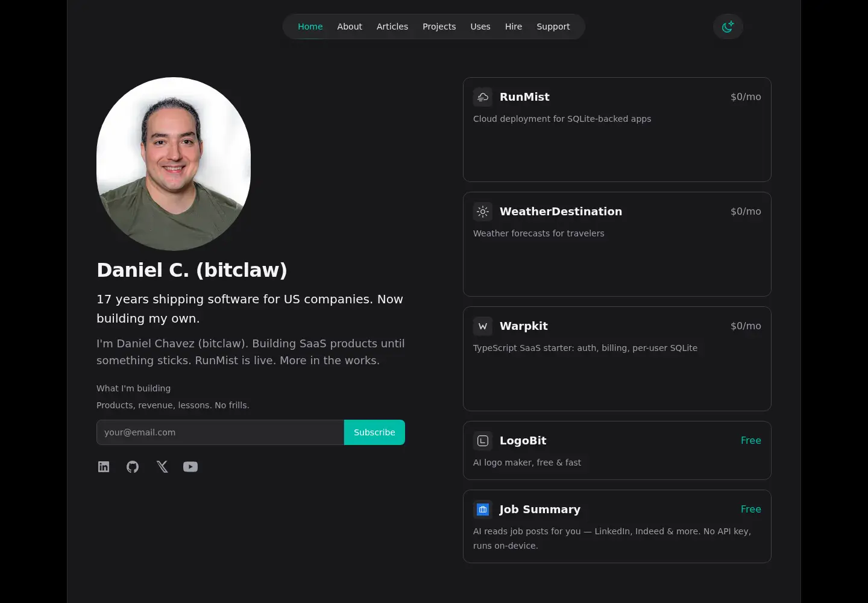
Task: Click the Warpkit W logo icon
Action: pos(483,326)
